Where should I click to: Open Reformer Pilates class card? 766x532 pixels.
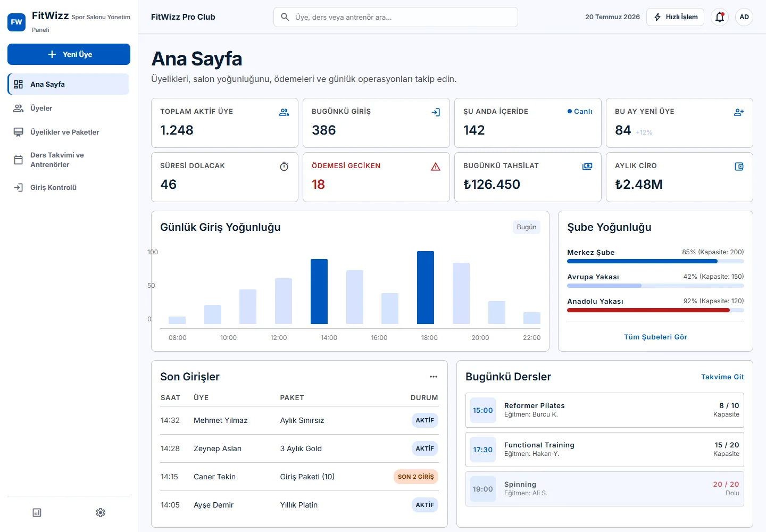(605, 410)
